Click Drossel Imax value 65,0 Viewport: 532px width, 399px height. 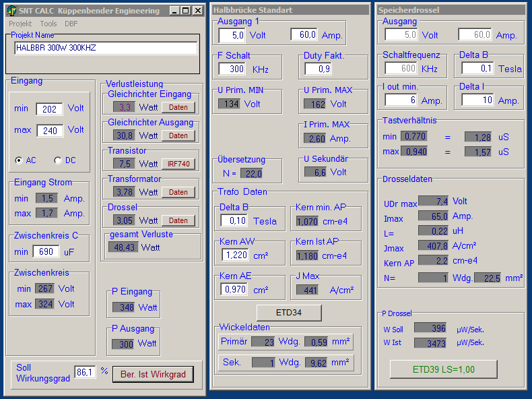point(433,216)
